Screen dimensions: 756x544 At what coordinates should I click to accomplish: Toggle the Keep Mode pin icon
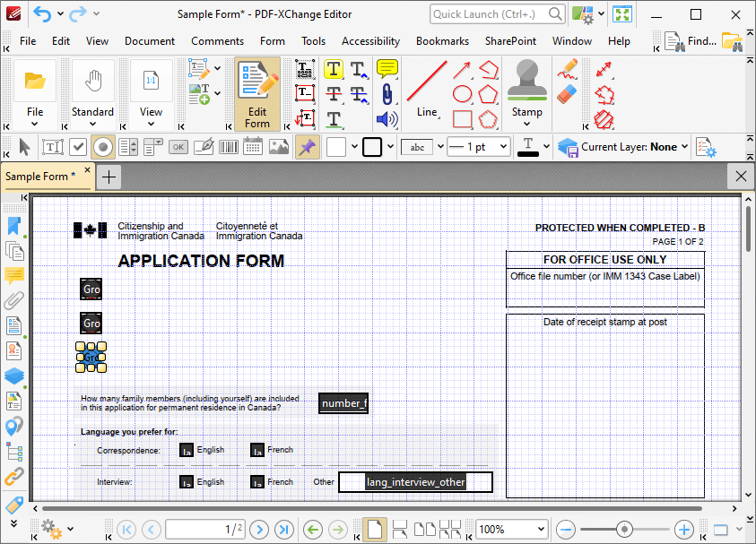click(x=307, y=147)
